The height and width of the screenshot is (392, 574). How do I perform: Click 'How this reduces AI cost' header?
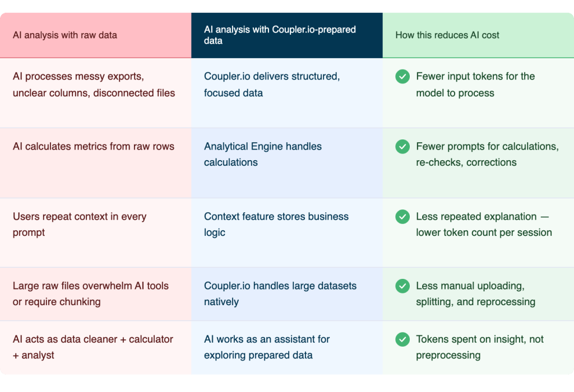[479, 35]
